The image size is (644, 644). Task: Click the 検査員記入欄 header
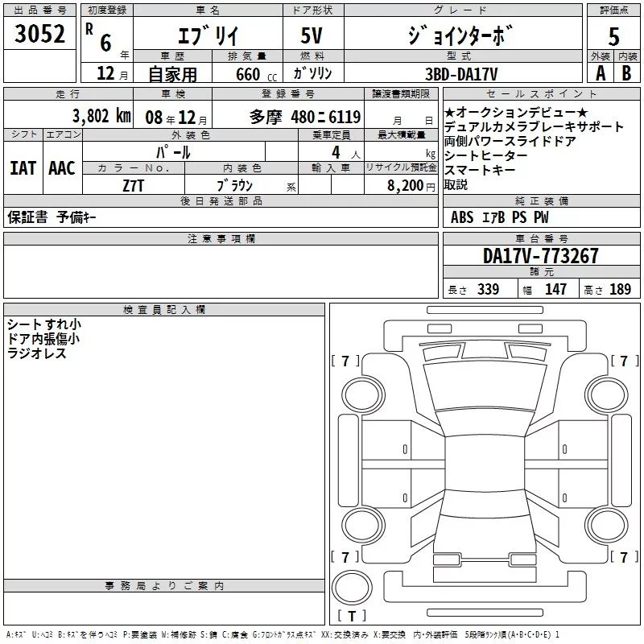pyautogui.click(x=164, y=310)
